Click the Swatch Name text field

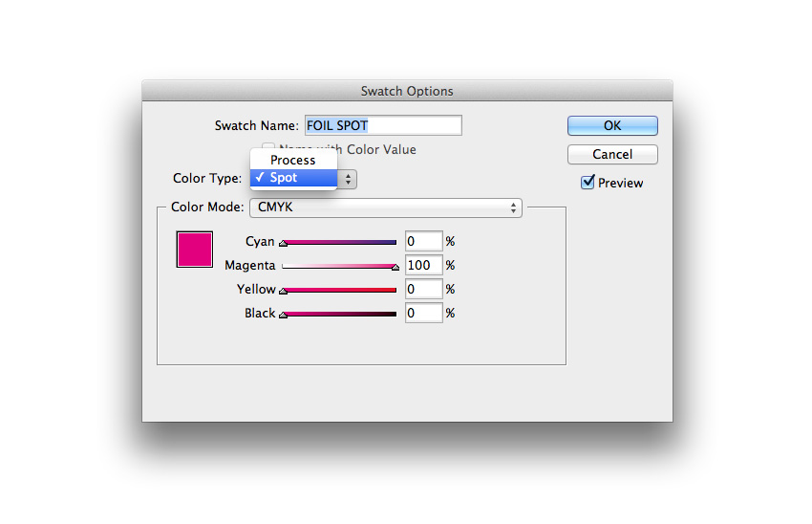pyautogui.click(x=382, y=125)
